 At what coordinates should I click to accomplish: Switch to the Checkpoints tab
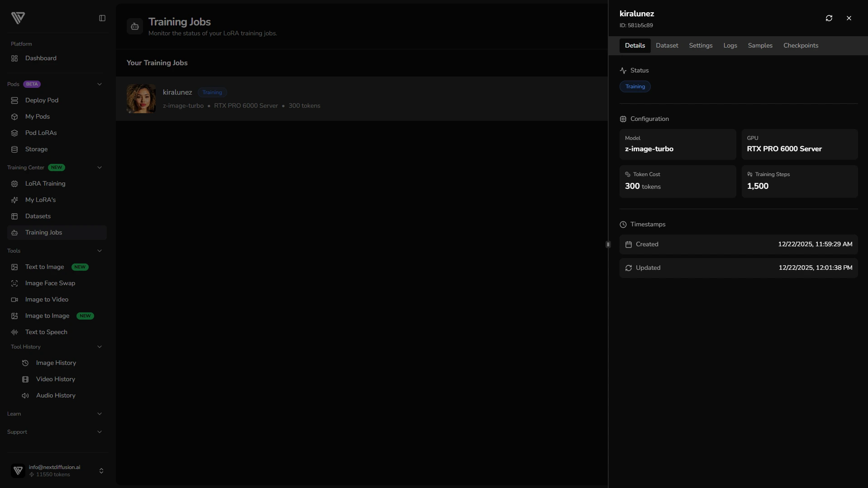[800, 46]
